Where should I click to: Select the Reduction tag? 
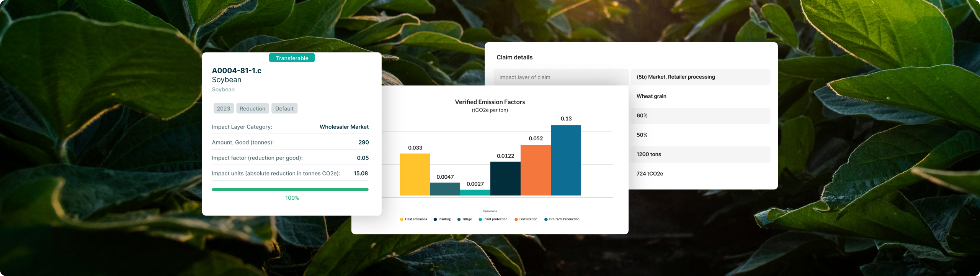point(252,108)
